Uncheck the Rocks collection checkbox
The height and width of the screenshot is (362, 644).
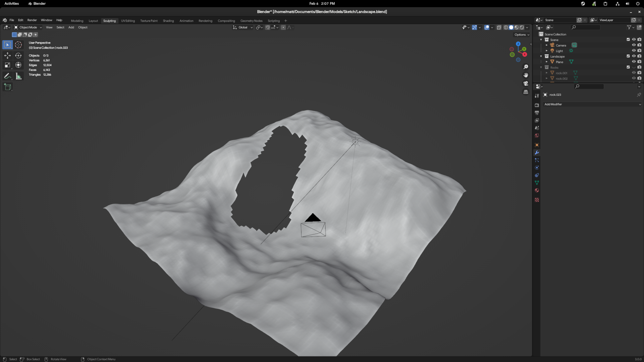click(628, 67)
